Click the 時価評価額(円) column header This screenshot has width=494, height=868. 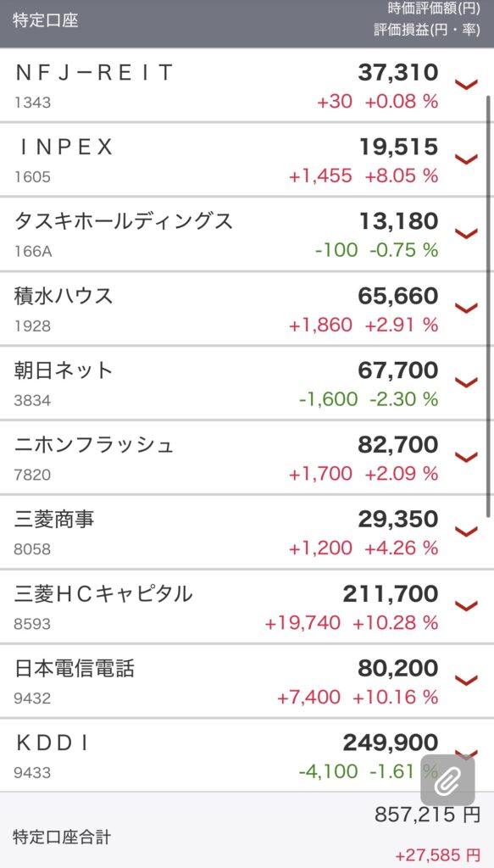[434, 8]
